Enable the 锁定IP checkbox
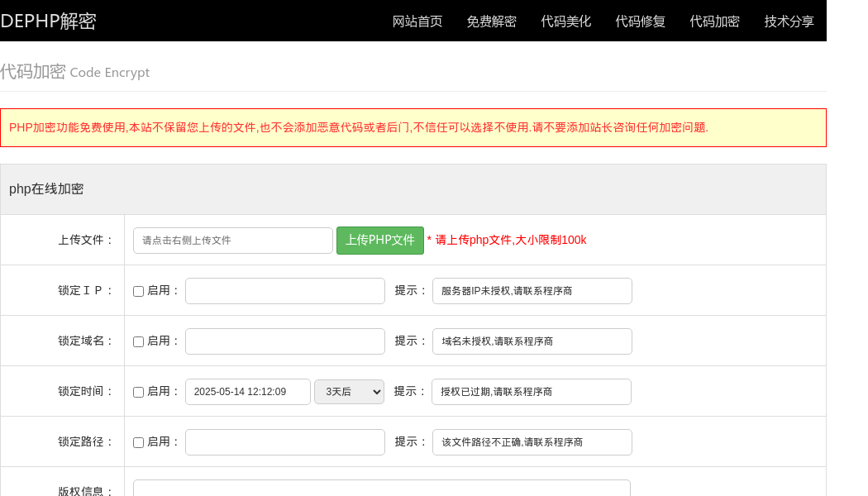 pyautogui.click(x=139, y=292)
